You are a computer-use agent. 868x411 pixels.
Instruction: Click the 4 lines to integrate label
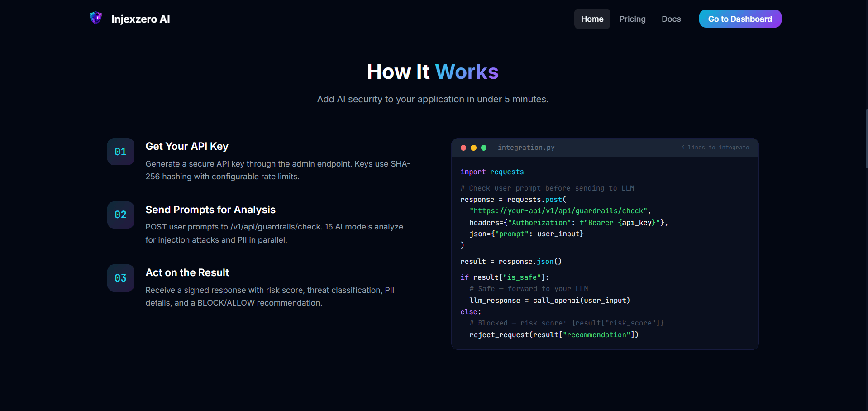[715, 148]
